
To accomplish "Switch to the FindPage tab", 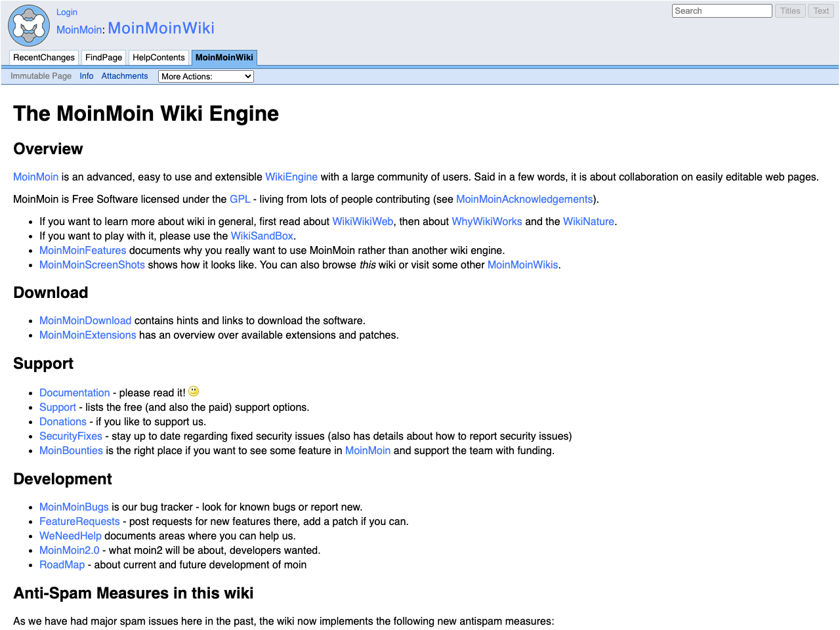I will click(103, 57).
